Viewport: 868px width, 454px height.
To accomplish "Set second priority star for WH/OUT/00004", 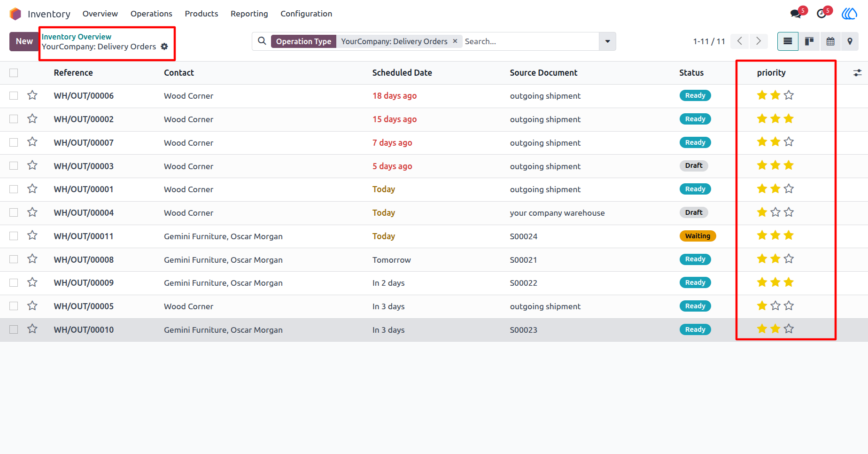I will coord(775,212).
